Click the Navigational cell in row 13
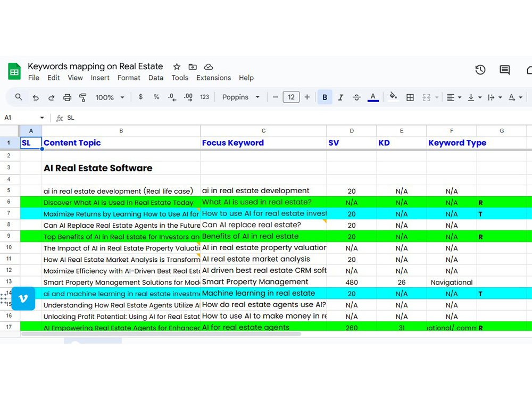This screenshot has height=399, width=532. point(452,282)
